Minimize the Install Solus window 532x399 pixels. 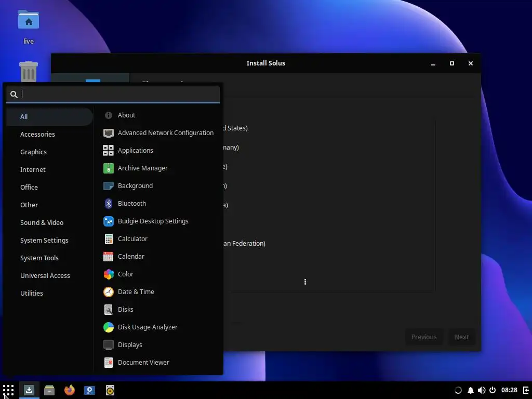pos(433,63)
